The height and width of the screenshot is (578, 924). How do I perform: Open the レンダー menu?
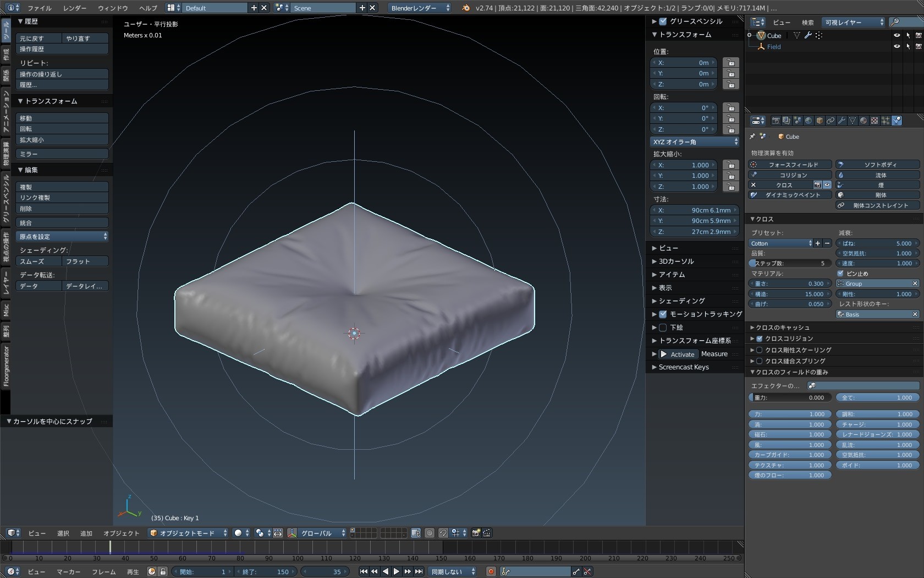[75, 8]
